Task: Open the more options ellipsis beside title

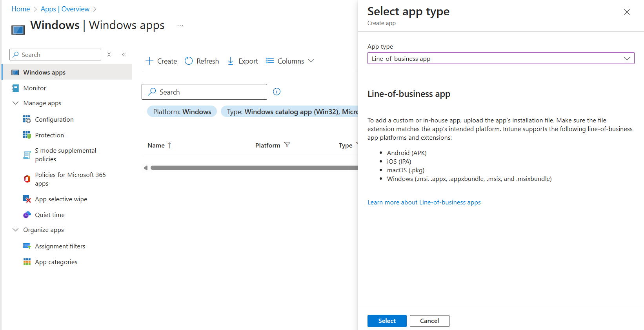Action: [x=180, y=26]
